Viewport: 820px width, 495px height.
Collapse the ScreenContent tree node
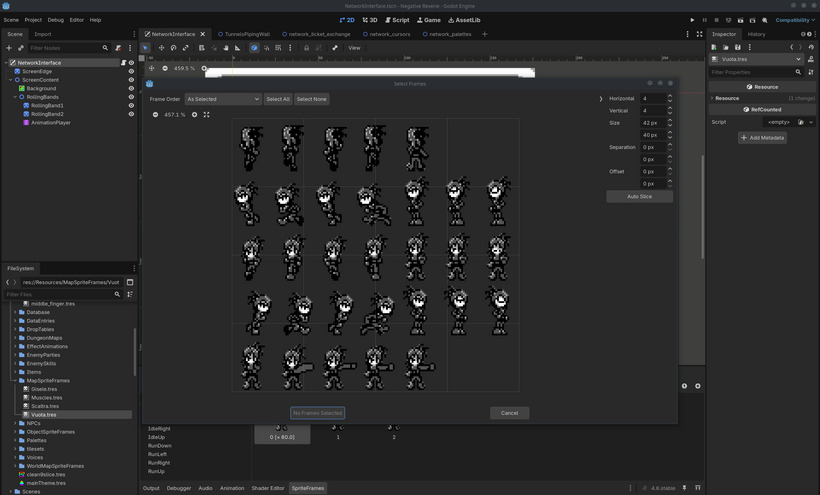coord(10,80)
